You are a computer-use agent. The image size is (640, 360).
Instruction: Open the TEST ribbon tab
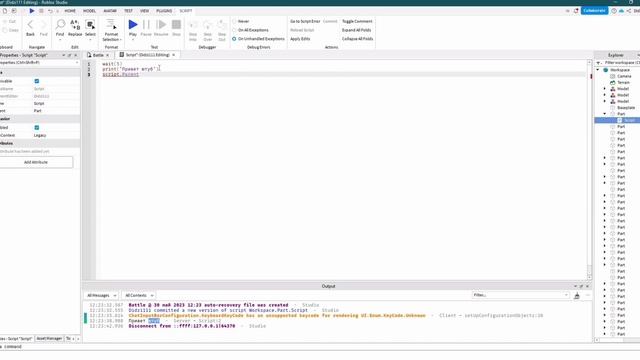pos(128,11)
